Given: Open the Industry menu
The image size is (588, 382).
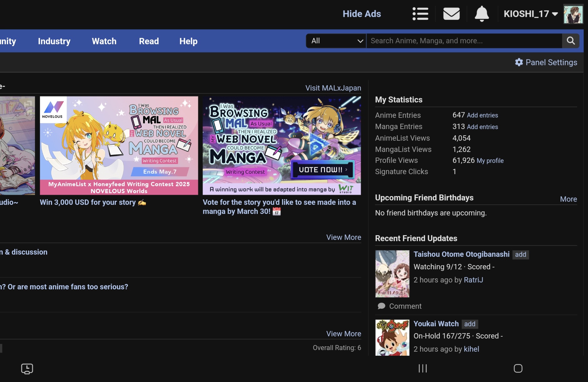Looking at the screenshot, I should [54, 41].
